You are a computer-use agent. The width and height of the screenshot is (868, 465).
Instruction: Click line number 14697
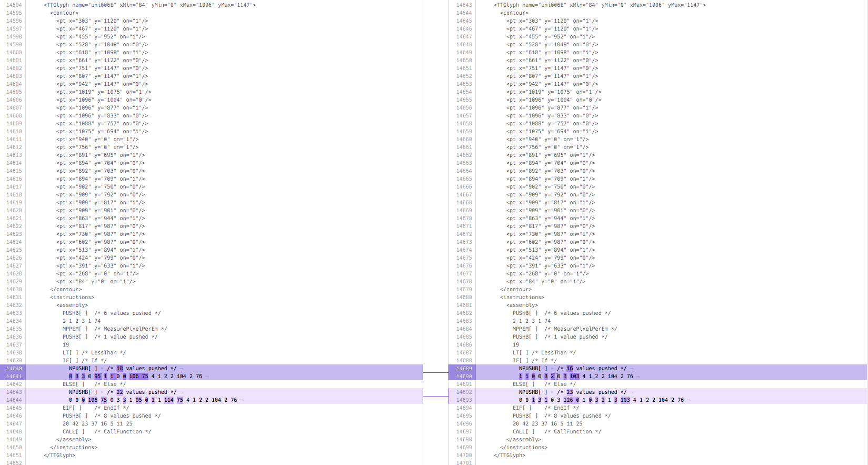coord(464,432)
